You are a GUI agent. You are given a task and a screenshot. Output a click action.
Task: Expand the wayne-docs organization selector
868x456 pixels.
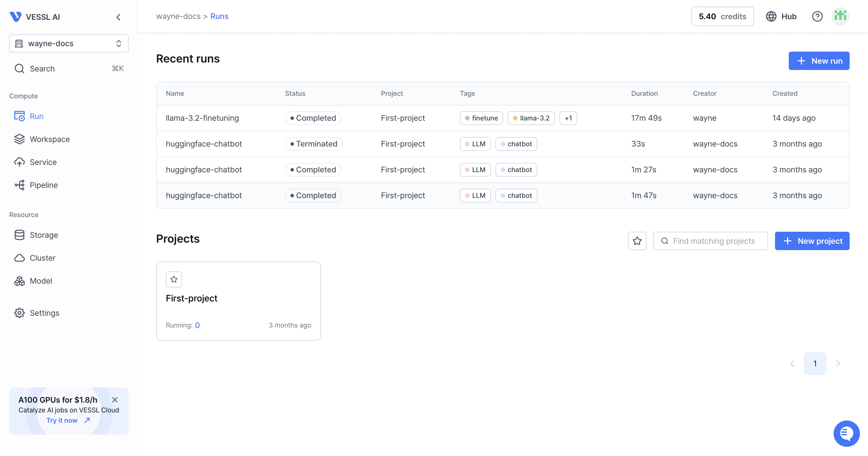click(69, 43)
